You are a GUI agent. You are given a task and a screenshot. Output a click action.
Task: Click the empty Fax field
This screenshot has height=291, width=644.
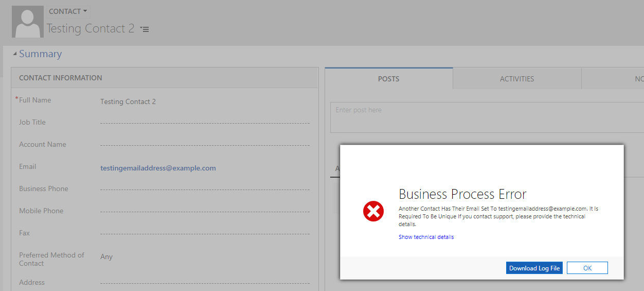pos(205,234)
